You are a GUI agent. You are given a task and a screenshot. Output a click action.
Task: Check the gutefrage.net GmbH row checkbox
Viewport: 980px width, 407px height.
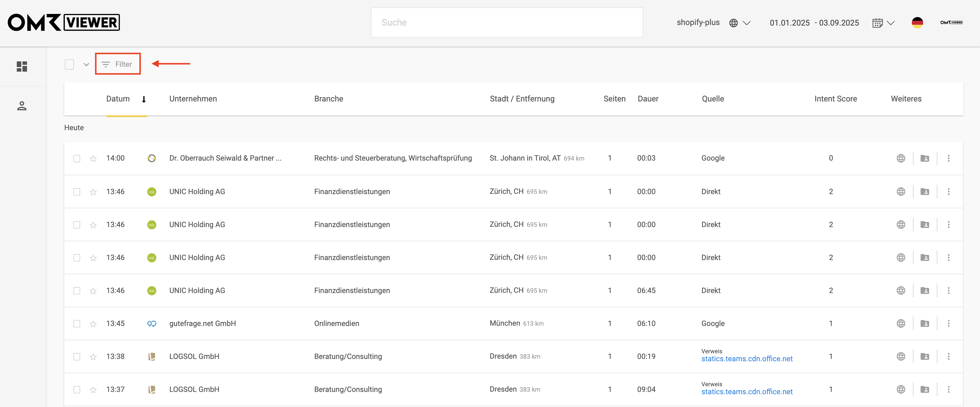77,324
